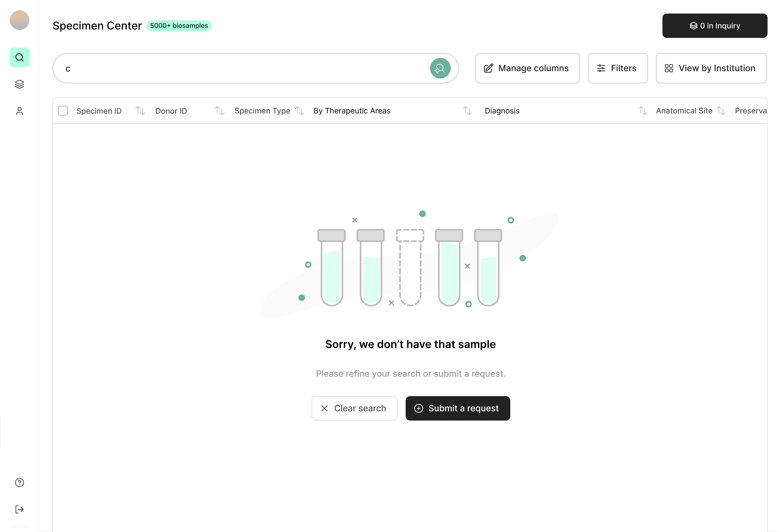
Task: Click into the specimen search field
Action: coord(242,68)
